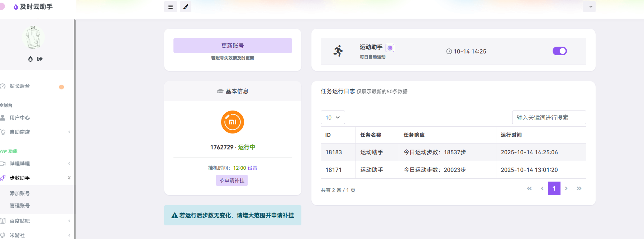Click the hamburger menu icon in top bar
644x239 pixels.
coord(171,7)
